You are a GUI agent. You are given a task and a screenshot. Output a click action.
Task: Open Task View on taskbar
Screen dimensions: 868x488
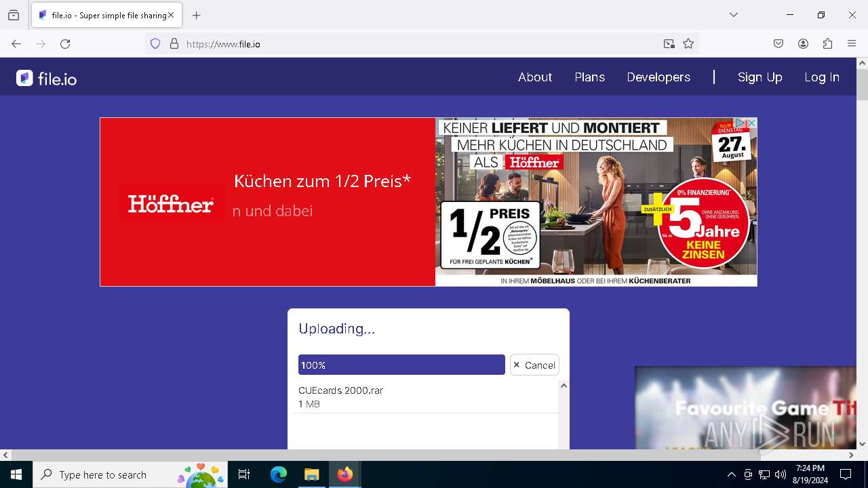point(244,474)
